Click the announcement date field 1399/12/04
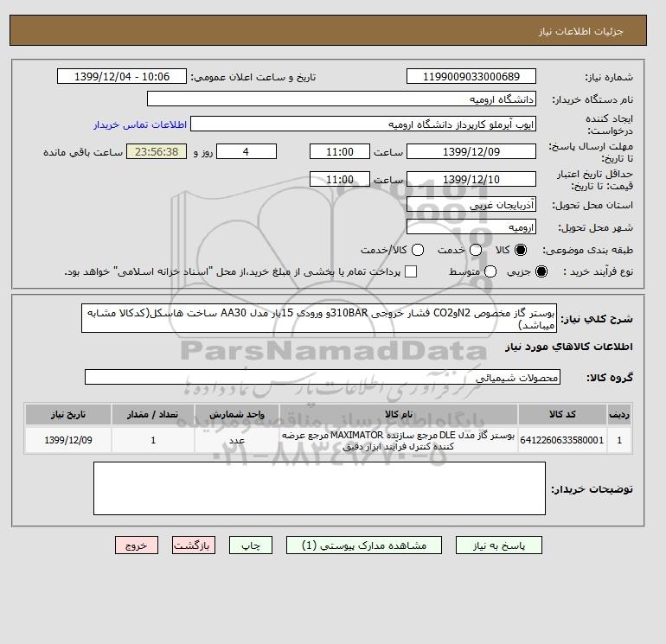This screenshot has height=644, width=666. 122,76
